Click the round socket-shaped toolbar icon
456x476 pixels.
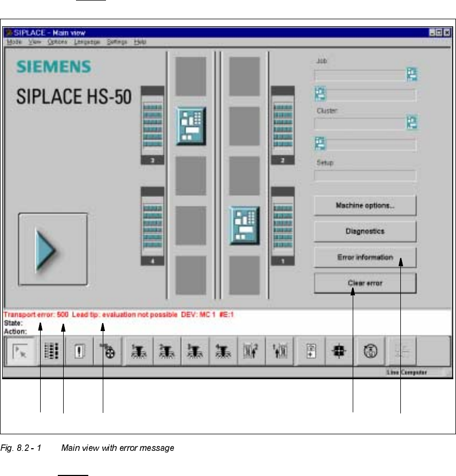click(x=370, y=351)
